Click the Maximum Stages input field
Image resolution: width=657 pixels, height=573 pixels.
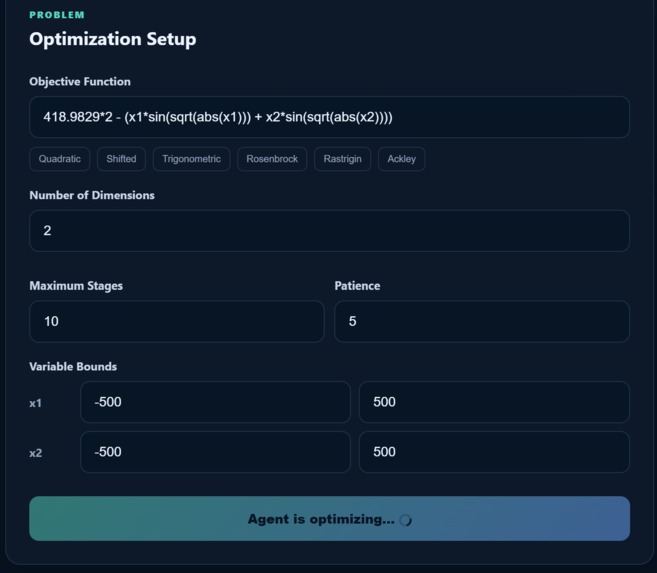[177, 321]
